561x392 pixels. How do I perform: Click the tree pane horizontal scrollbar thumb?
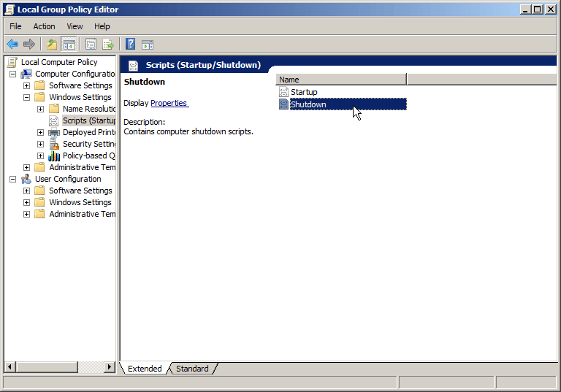pos(47,367)
